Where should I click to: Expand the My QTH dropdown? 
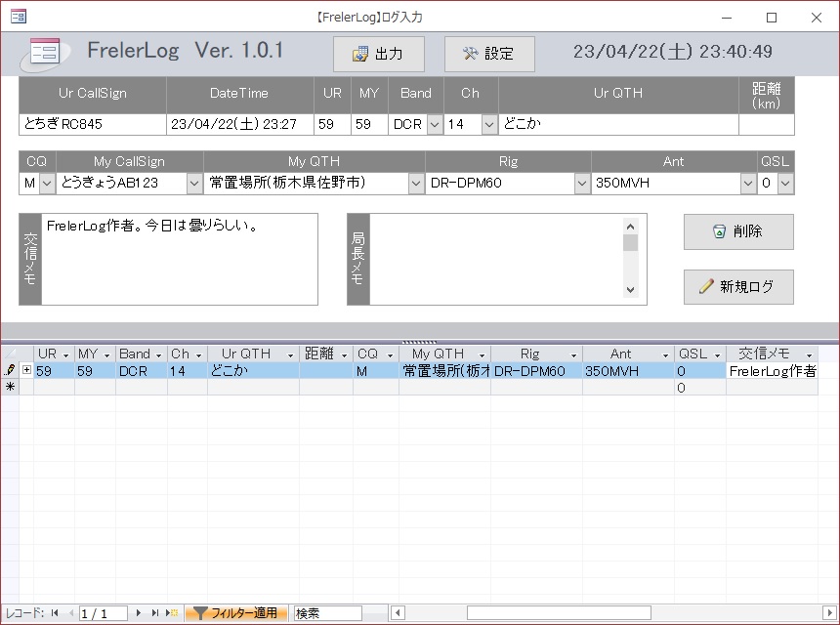[x=416, y=184]
